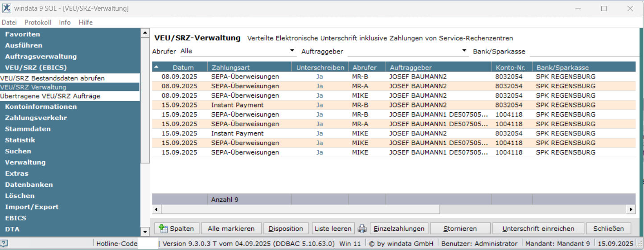Screen dimensions: 644x250
Task: Click the sidebar scroll down arrow
Action: 145,231
